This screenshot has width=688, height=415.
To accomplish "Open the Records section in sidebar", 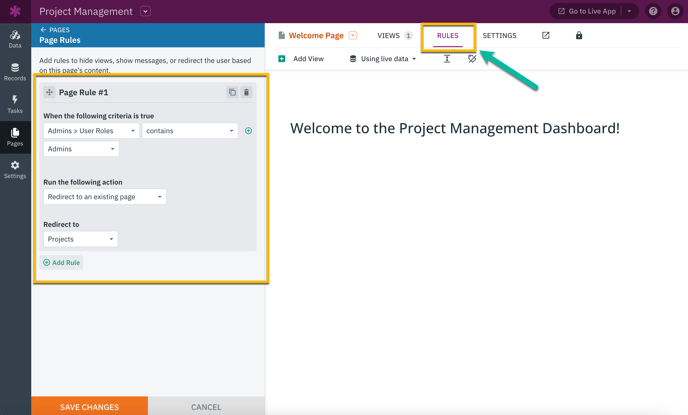I will [15, 72].
